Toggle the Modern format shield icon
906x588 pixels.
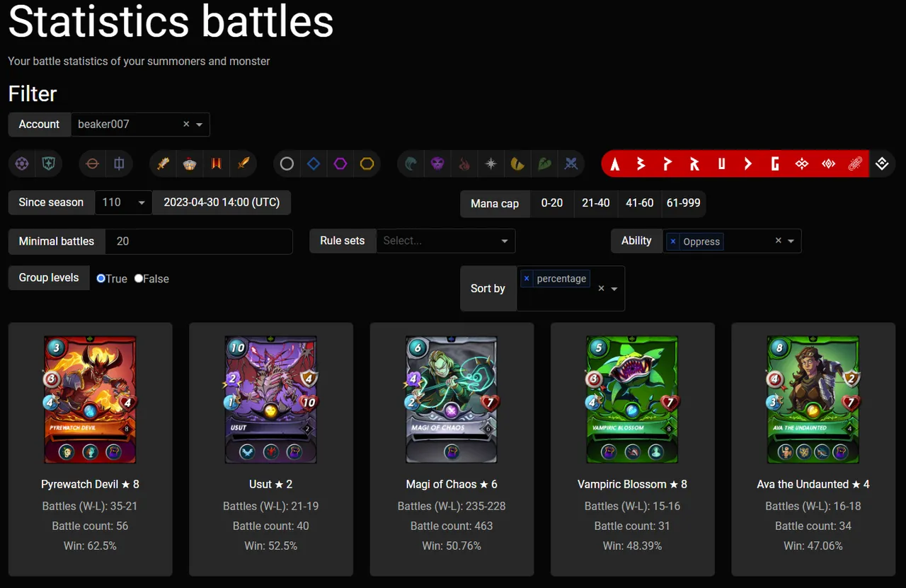(x=50, y=164)
